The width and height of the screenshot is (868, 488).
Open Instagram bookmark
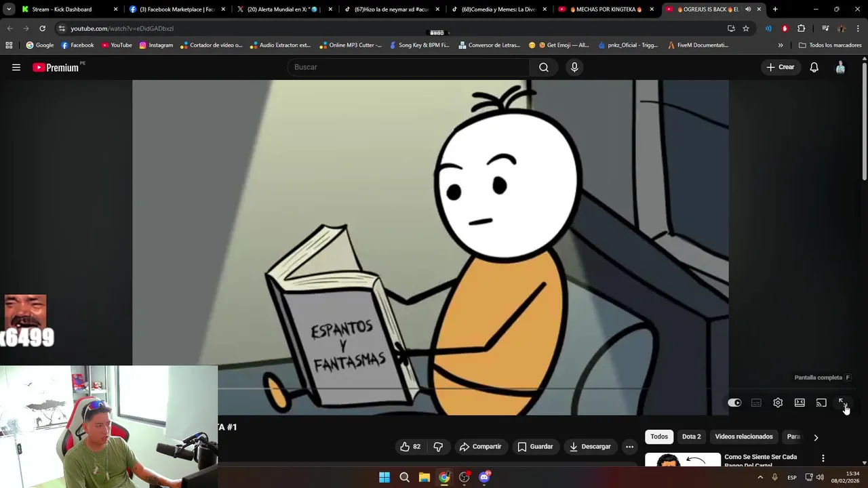click(x=156, y=45)
